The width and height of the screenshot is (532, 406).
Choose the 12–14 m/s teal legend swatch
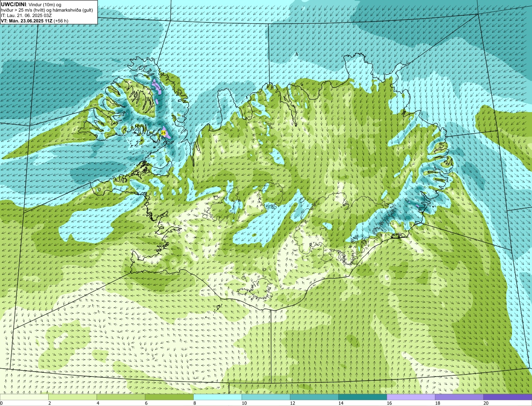point(314,397)
